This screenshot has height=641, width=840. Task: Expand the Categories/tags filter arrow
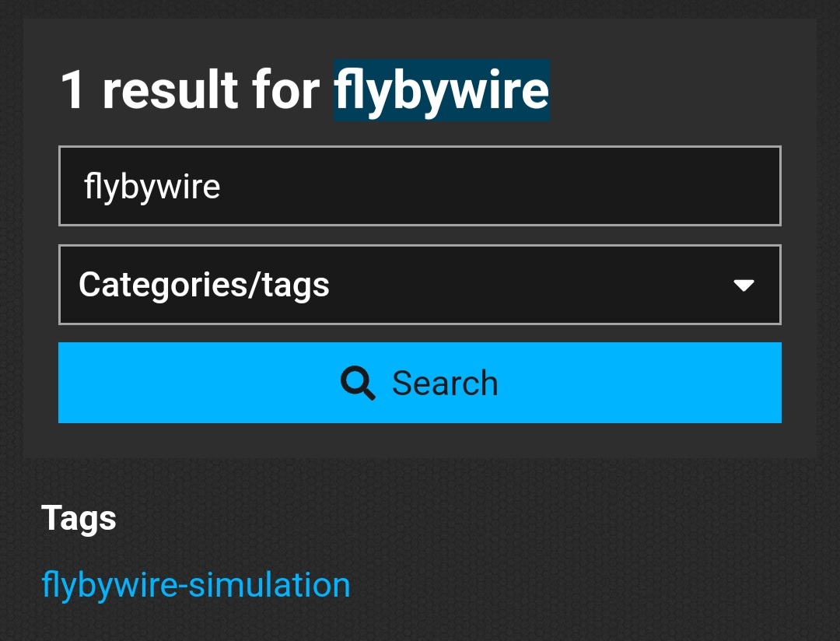click(744, 285)
